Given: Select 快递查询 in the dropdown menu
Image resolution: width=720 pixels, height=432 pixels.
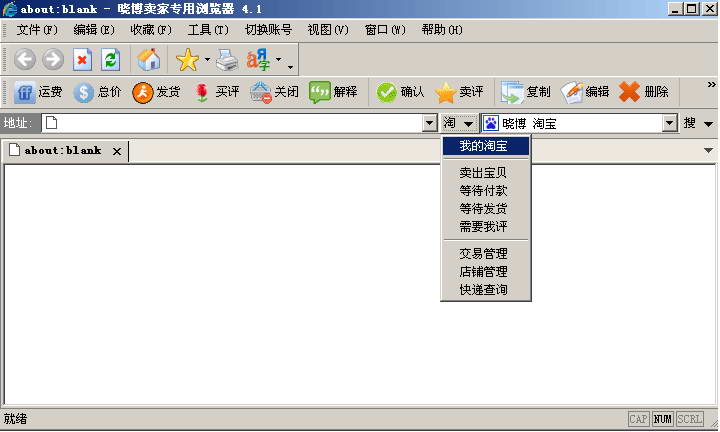Looking at the screenshot, I should coord(486,290).
